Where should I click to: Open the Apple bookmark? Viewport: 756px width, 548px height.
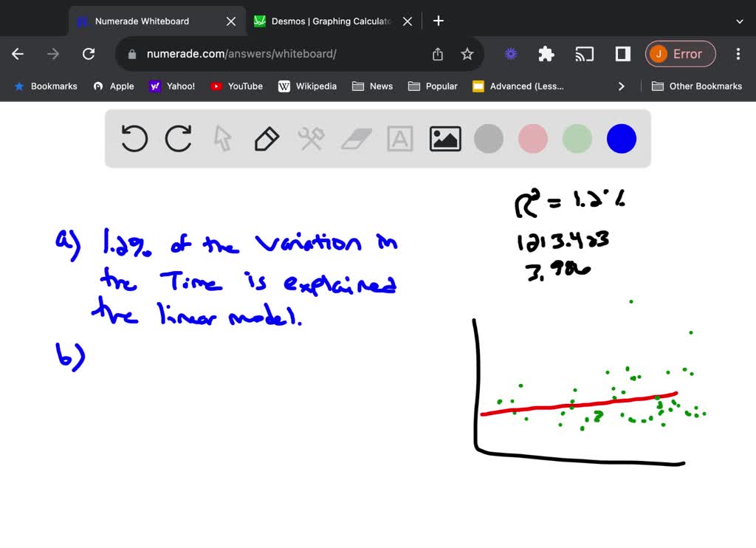(114, 86)
